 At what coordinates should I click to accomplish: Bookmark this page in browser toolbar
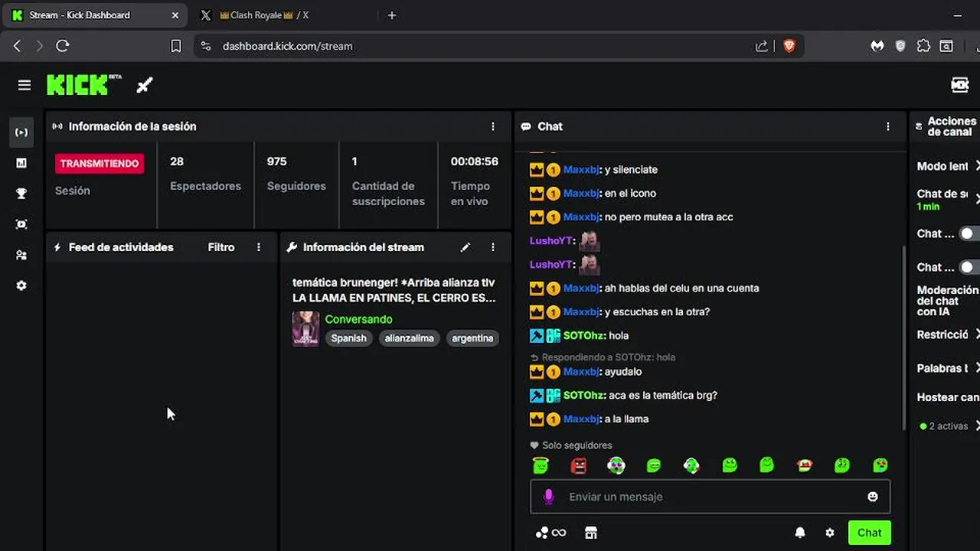(x=175, y=46)
